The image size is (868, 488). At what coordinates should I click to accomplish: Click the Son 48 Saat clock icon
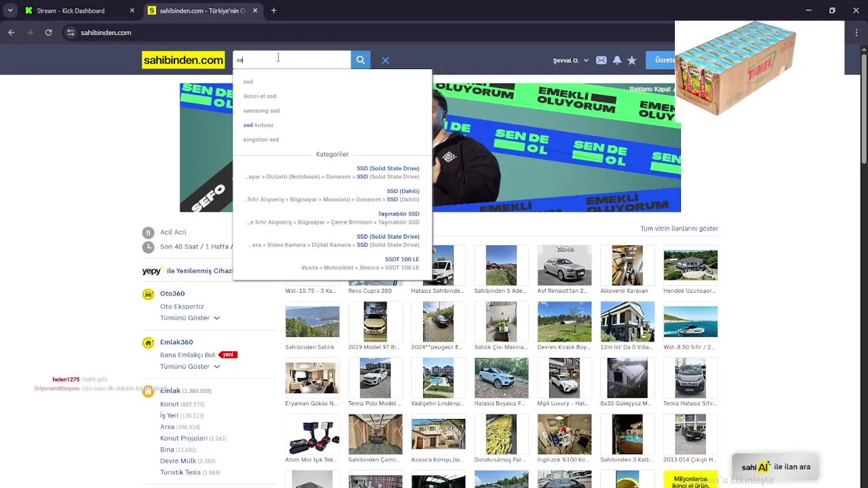click(x=149, y=247)
